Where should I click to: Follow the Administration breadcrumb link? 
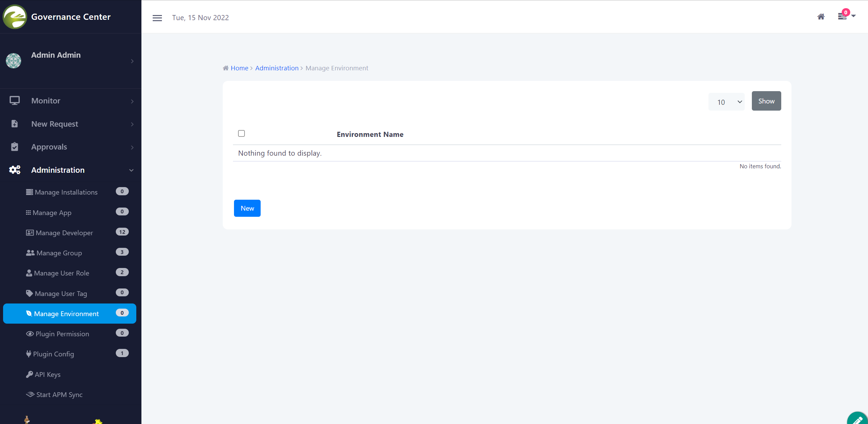[x=277, y=68]
